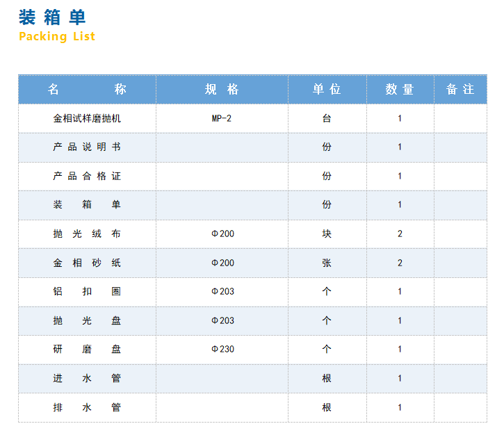Click the yellow 'Packing List' subtitle
The width and height of the screenshot is (504, 433).
pos(57,36)
